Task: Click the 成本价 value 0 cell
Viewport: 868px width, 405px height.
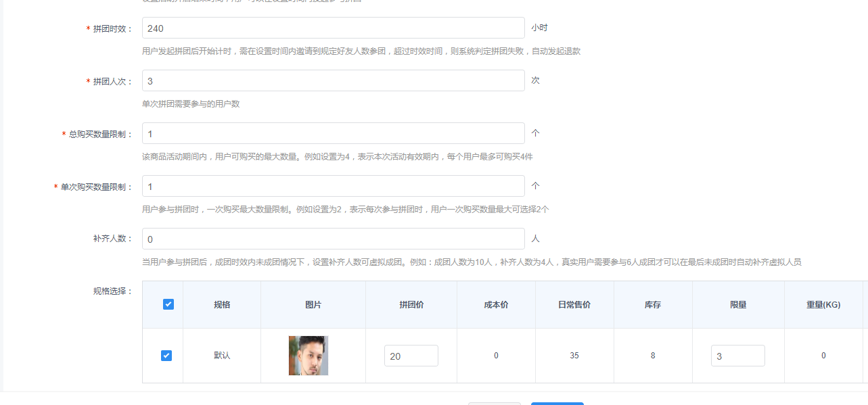Action: coord(496,356)
